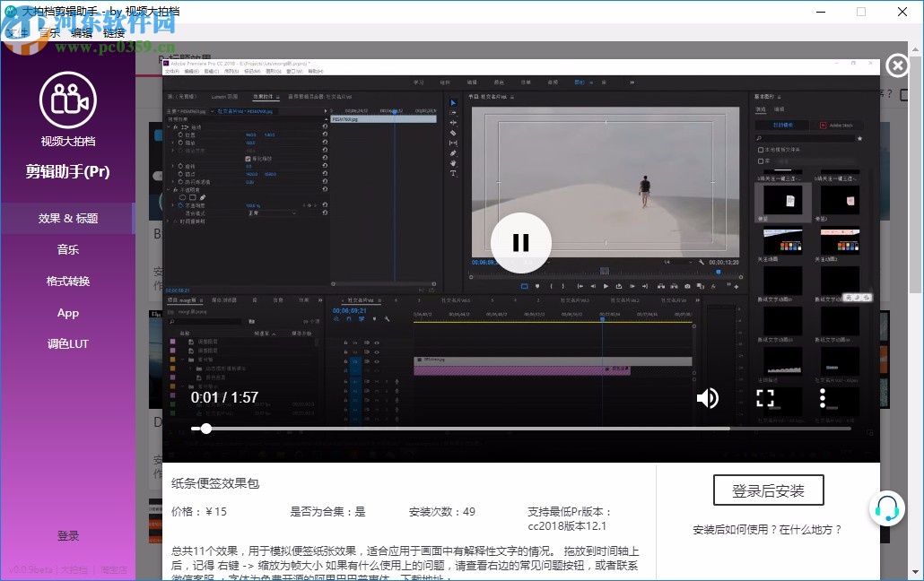This screenshot has width=924, height=581.
Task: Mute the video with the speaker icon
Action: tap(707, 398)
